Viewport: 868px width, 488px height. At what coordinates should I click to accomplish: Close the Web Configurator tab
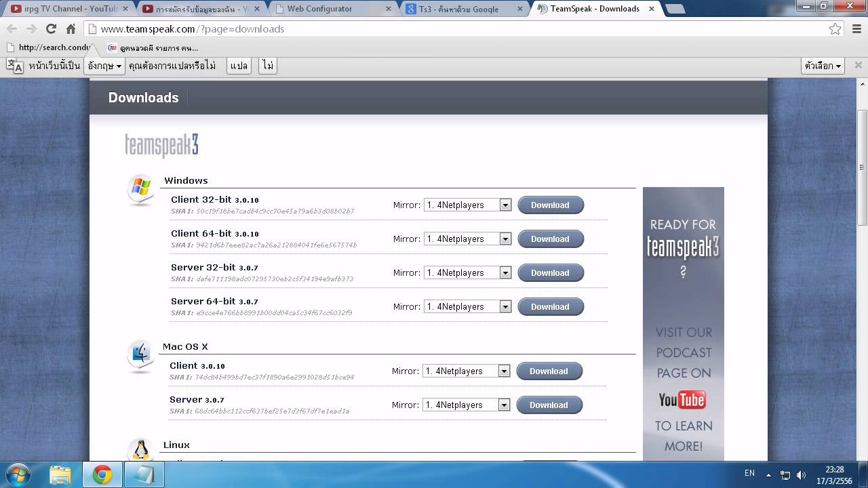coord(389,9)
